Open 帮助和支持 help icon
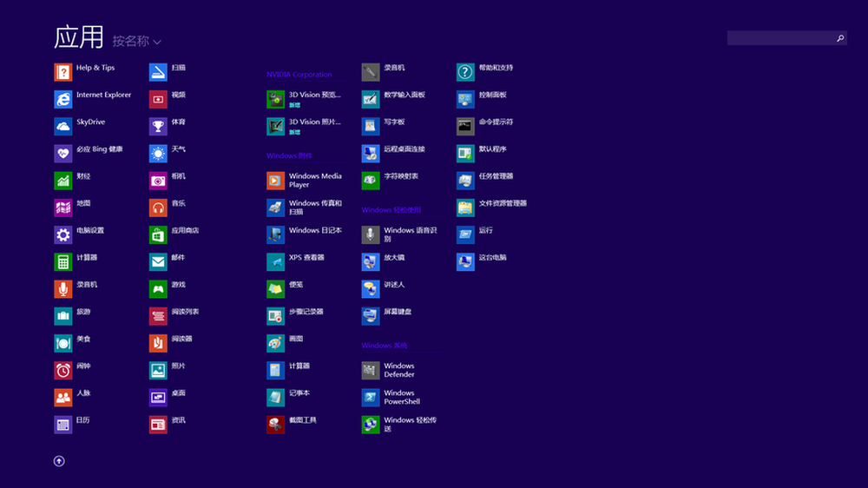 pyautogui.click(x=465, y=72)
